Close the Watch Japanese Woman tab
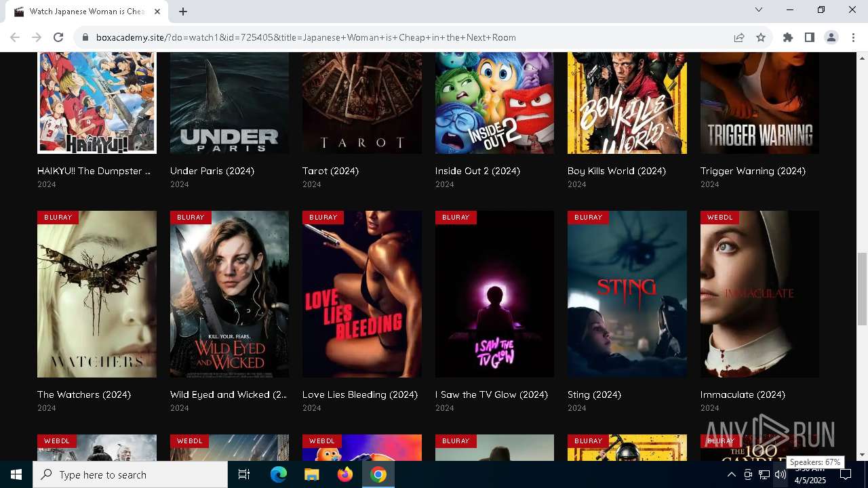 (157, 12)
